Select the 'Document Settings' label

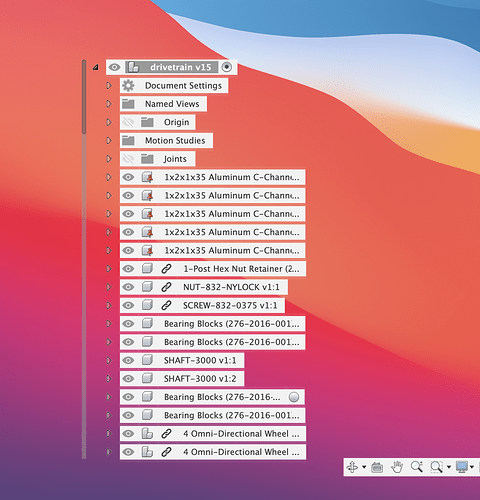183,86
